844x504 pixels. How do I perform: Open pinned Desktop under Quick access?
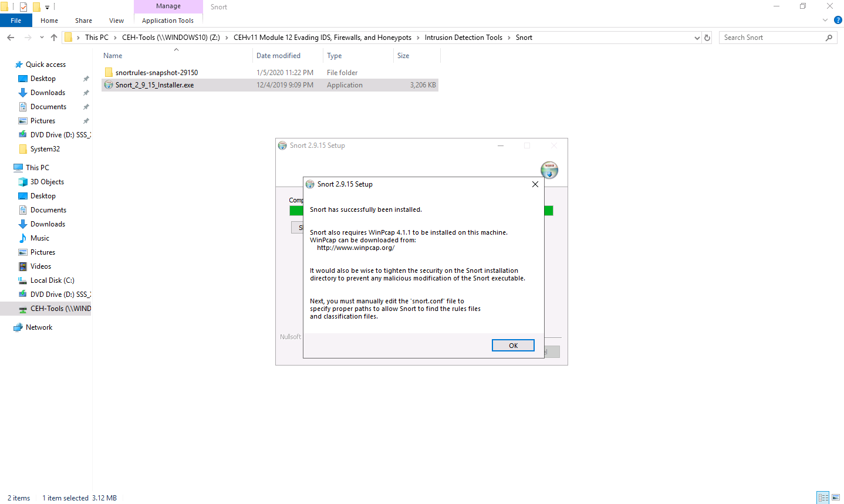(43, 79)
